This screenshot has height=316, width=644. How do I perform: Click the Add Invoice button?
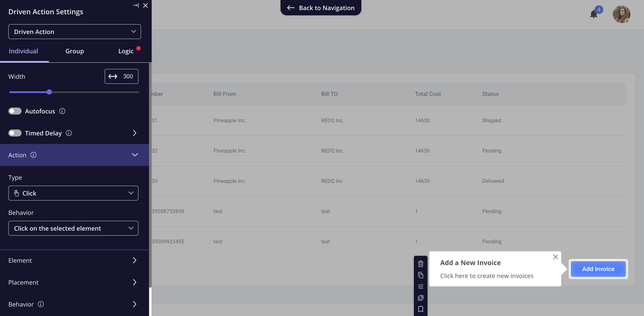[598, 269]
